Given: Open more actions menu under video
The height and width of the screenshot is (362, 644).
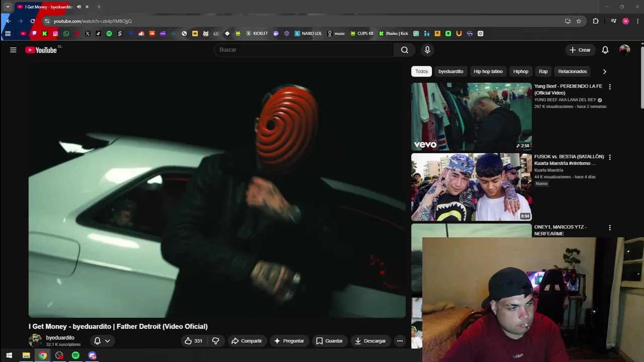Looking at the screenshot, I should tap(400, 341).
